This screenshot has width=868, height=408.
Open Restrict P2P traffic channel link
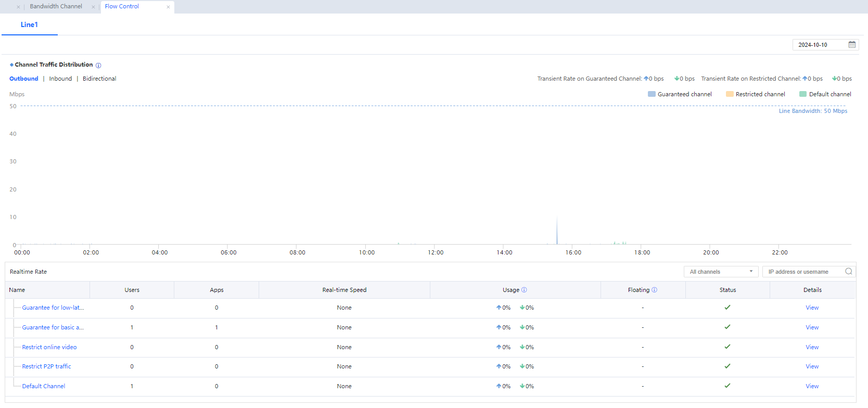[46, 367]
